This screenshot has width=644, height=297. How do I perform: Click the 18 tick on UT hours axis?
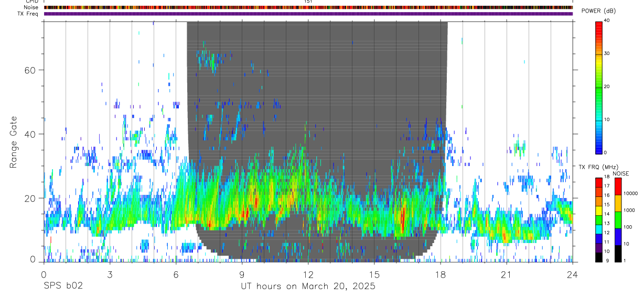tap(441, 274)
